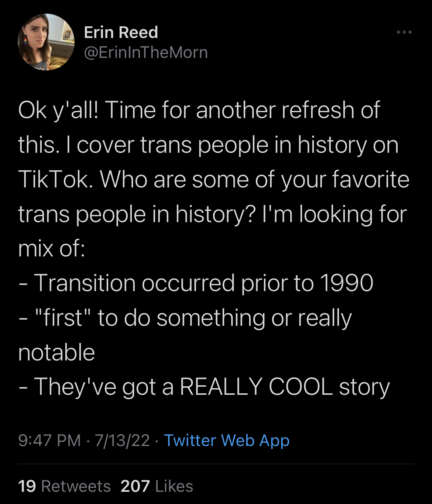Open the @ErinInTheMorn handle link
Viewport: 432px width, 504px height.
coord(146,52)
